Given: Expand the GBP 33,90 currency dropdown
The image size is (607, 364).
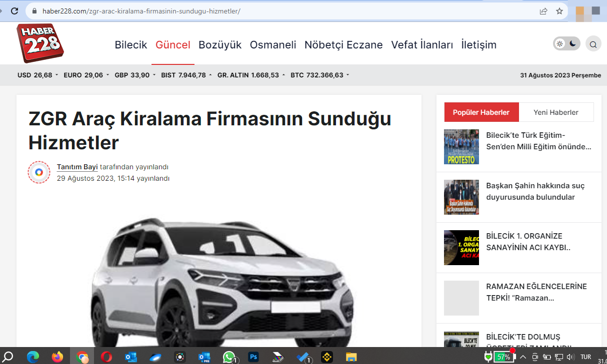Looking at the screenshot, I should click(135, 75).
